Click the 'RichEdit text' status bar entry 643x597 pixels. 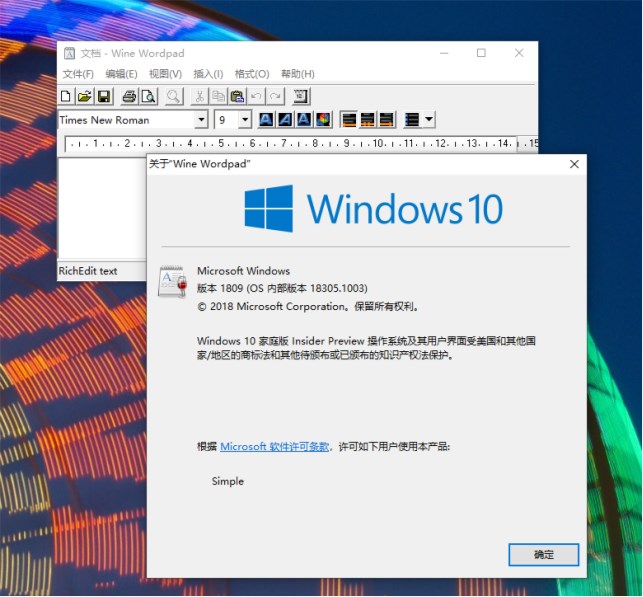tap(88, 271)
